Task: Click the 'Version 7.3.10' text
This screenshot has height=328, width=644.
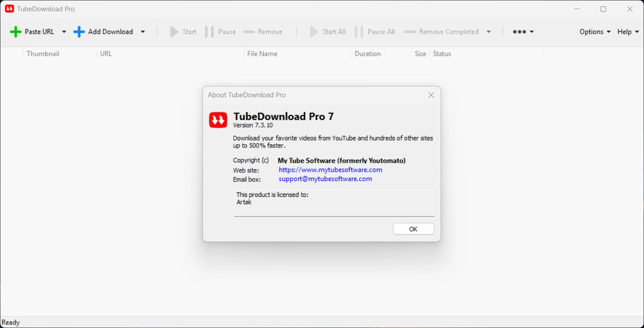Action: (x=253, y=125)
